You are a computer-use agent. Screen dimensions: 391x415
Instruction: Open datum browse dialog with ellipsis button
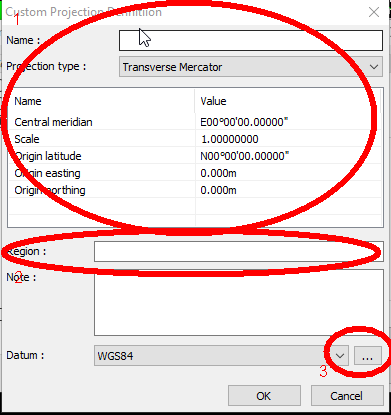[x=367, y=356]
